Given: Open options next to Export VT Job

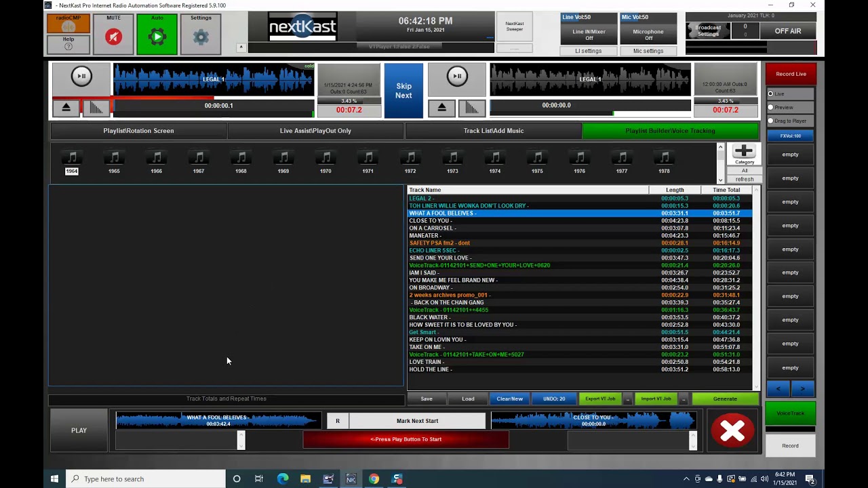Looking at the screenshot, I should (627, 399).
